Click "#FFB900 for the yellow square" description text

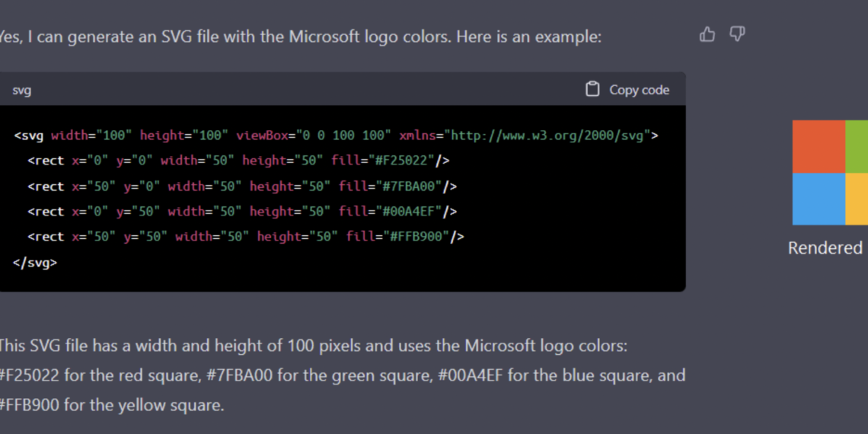(x=112, y=405)
